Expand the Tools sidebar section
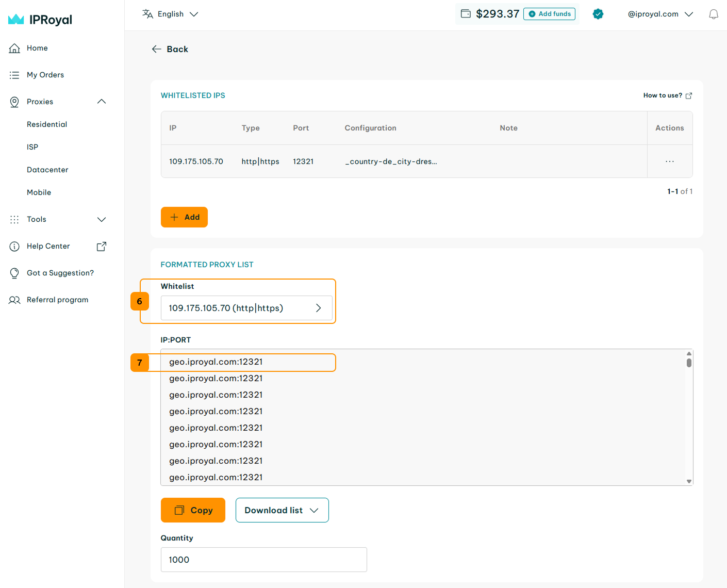The height and width of the screenshot is (588, 727). coord(102,219)
